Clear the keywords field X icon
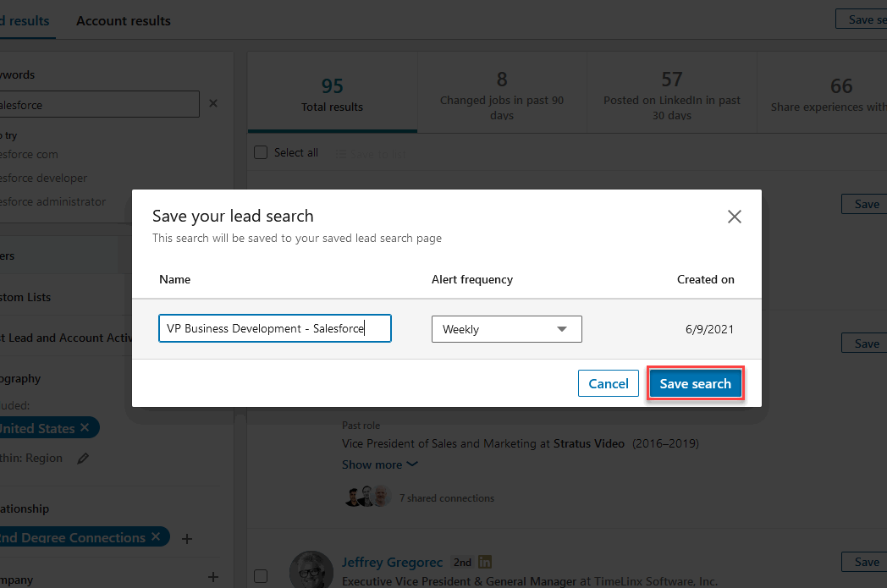This screenshot has width=887, height=588. 213,103
